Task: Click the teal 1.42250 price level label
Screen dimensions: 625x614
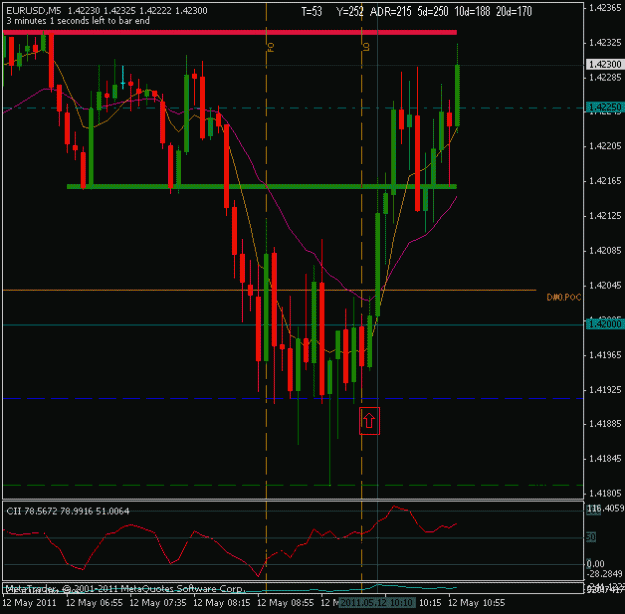Action: pos(605,107)
